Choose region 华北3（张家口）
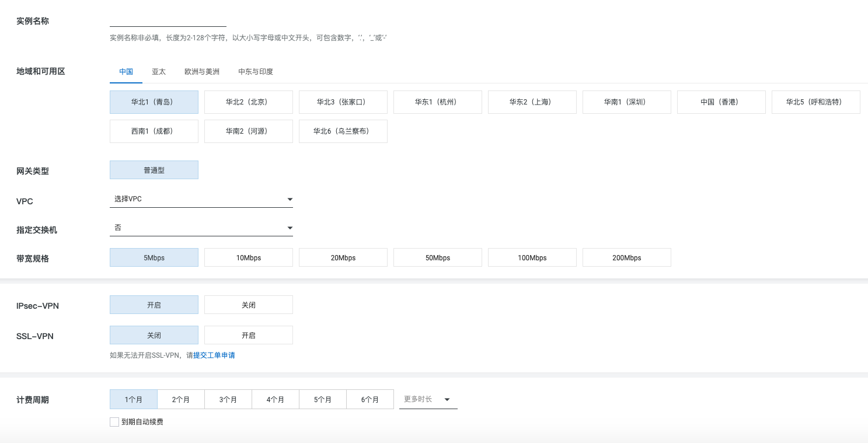The width and height of the screenshot is (868, 443). [343, 102]
